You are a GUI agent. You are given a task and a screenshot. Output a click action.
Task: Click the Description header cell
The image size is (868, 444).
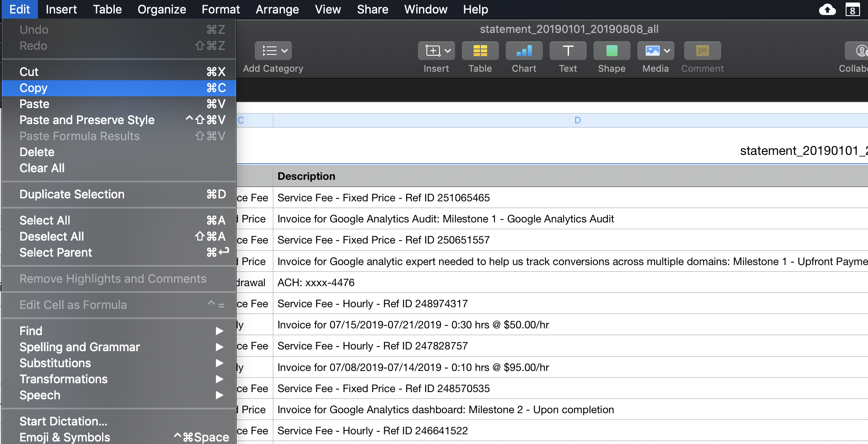tap(570, 176)
